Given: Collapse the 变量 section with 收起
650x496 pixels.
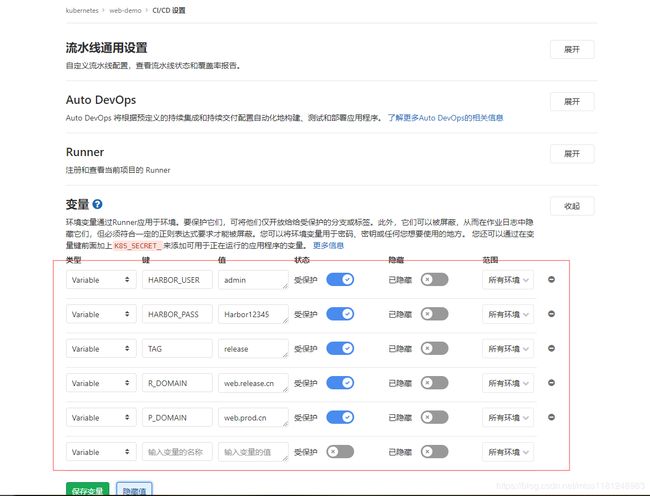Looking at the screenshot, I should [572, 206].
